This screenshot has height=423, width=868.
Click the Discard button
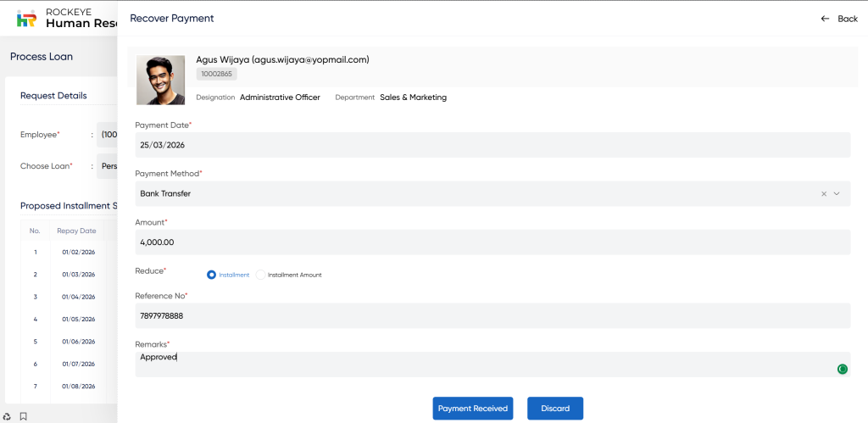click(x=555, y=409)
